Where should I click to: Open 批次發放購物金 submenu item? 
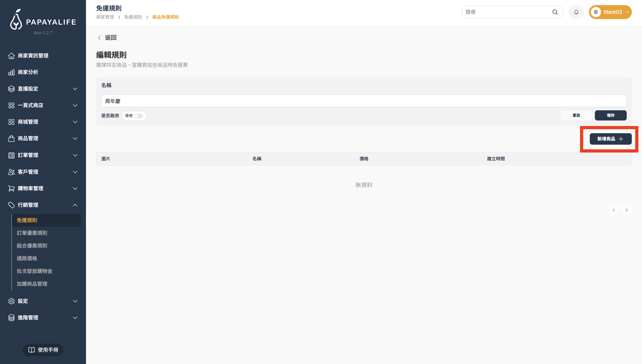coord(34,271)
